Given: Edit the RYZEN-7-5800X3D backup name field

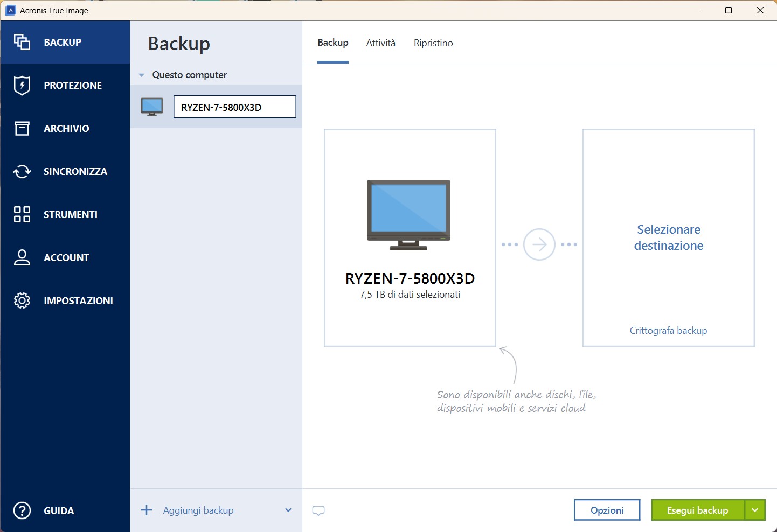Looking at the screenshot, I should point(234,107).
